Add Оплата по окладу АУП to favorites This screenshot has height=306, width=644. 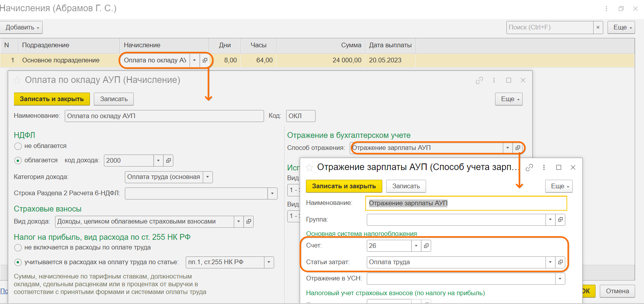17,80
